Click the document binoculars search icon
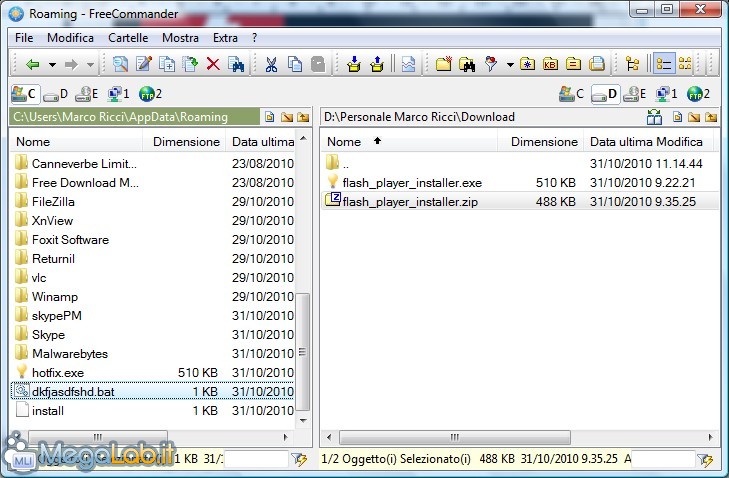 (236, 64)
